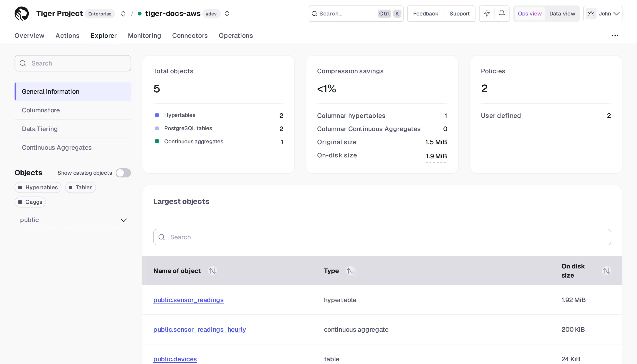Select Data Tiering in the sidebar
Viewport: 637px width, 364px height.
tap(73, 129)
